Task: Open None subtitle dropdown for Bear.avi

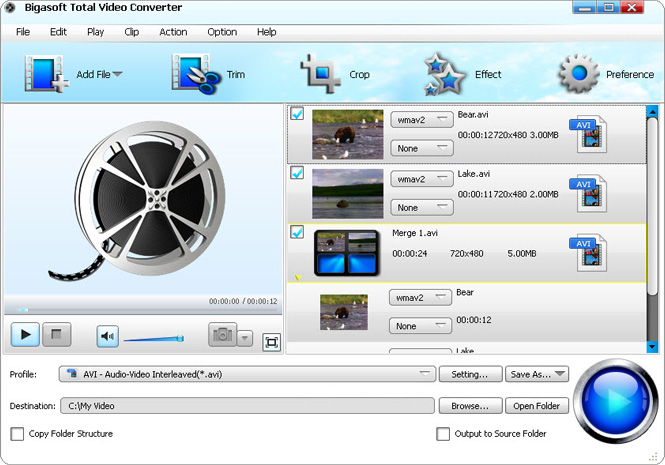Action: [x=422, y=148]
